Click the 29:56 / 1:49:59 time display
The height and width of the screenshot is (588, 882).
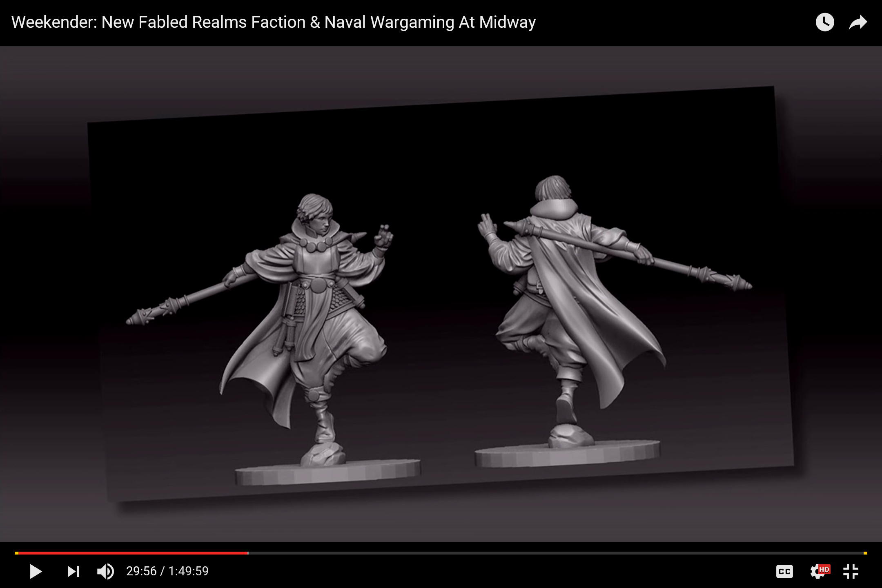click(x=167, y=571)
